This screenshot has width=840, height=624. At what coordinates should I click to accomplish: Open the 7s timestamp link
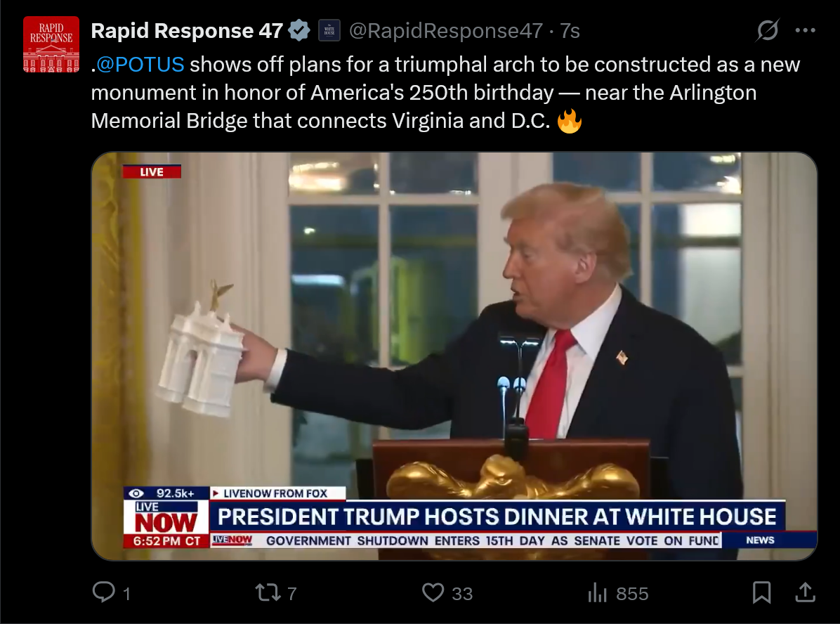click(x=570, y=30)
